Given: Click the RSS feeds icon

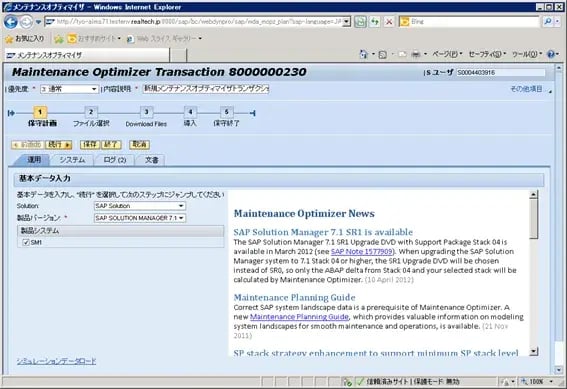Looking at the screenshot, I should [383, 55].
